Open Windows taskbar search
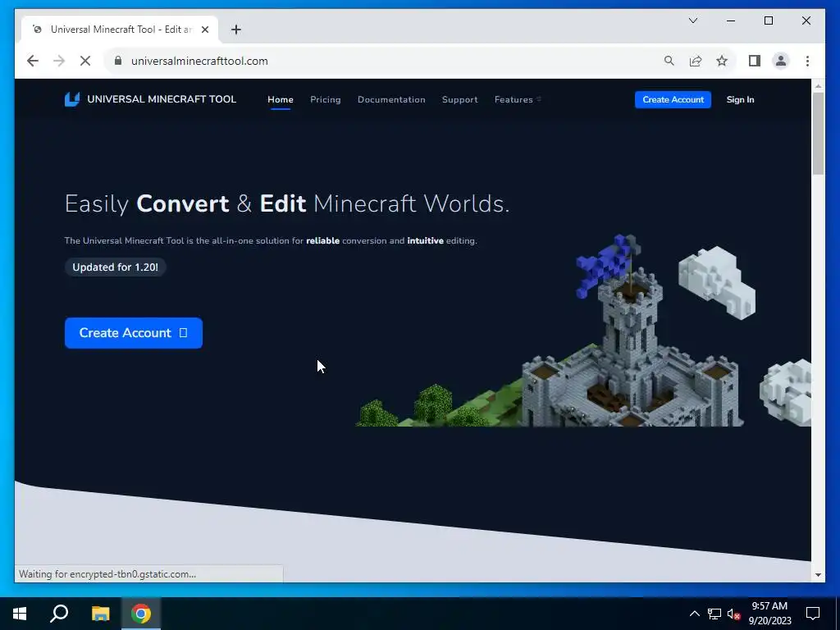This screenshot has height=630, width=840. pos(59,614)
